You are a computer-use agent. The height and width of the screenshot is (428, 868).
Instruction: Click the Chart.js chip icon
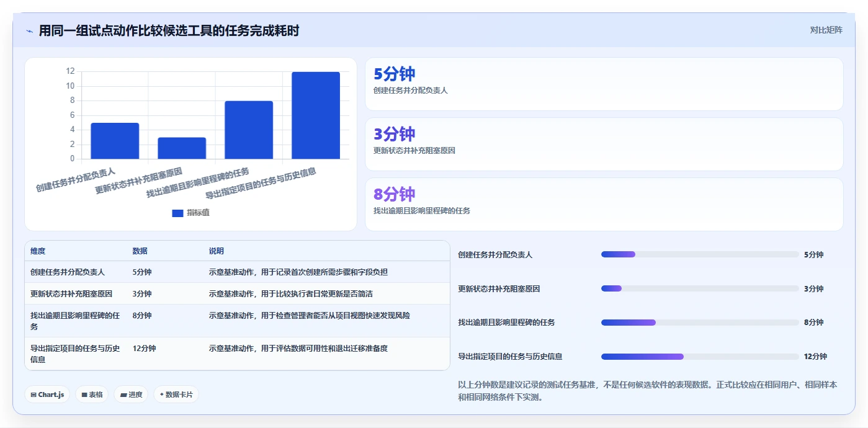(x=33, y=395)
